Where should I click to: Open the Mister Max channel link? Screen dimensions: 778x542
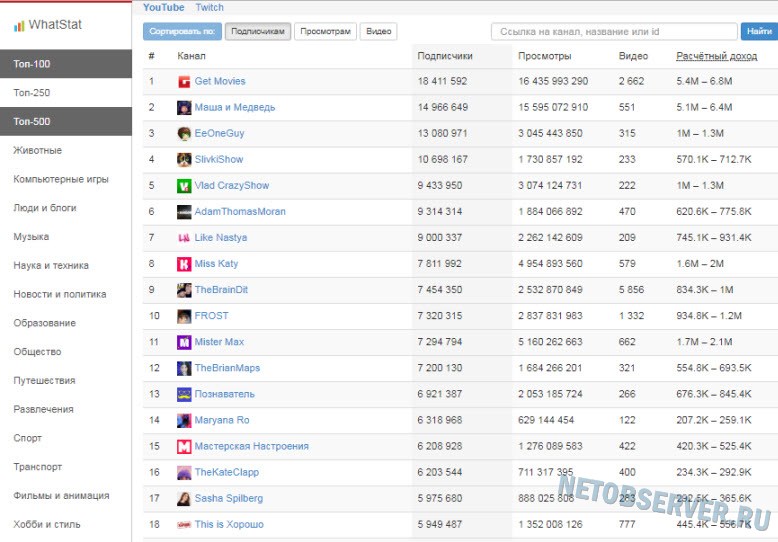tap(219, 342)
